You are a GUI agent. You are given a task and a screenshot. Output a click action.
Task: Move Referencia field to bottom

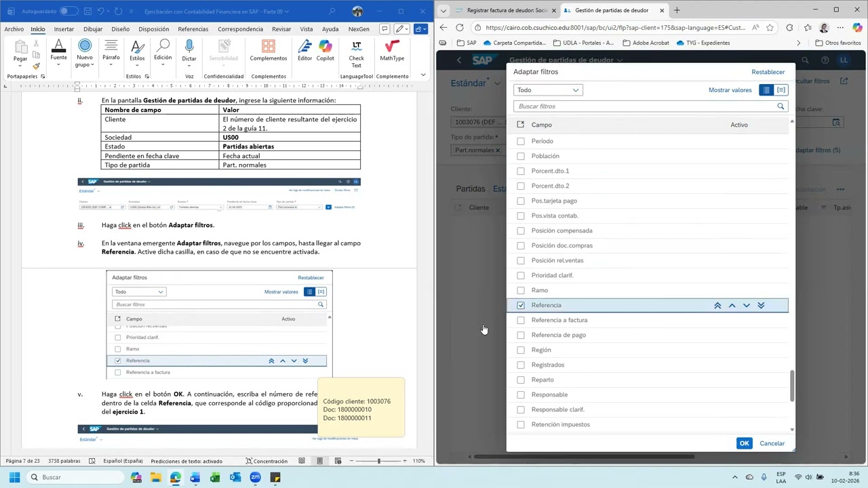coord(761,306)
